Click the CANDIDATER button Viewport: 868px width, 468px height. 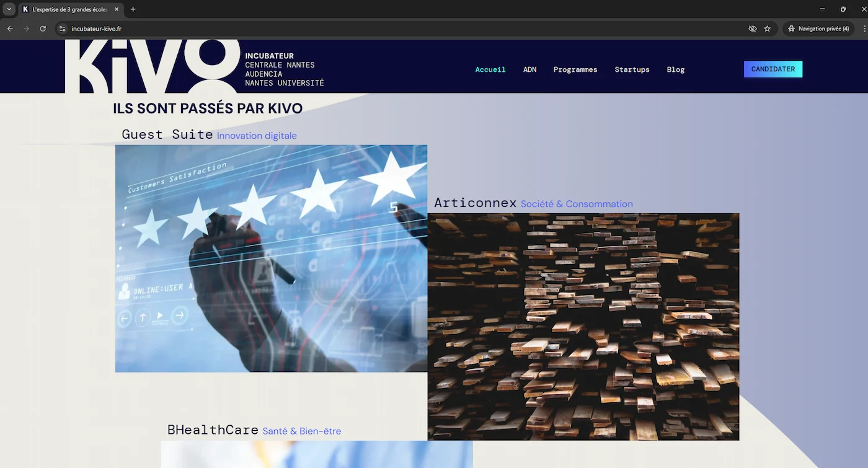tap(773, 69)
